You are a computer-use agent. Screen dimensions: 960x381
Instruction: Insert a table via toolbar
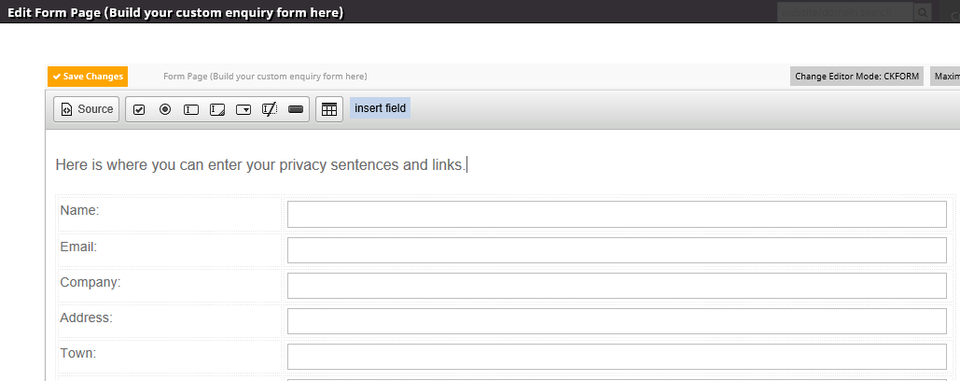(x=329, y=110)
